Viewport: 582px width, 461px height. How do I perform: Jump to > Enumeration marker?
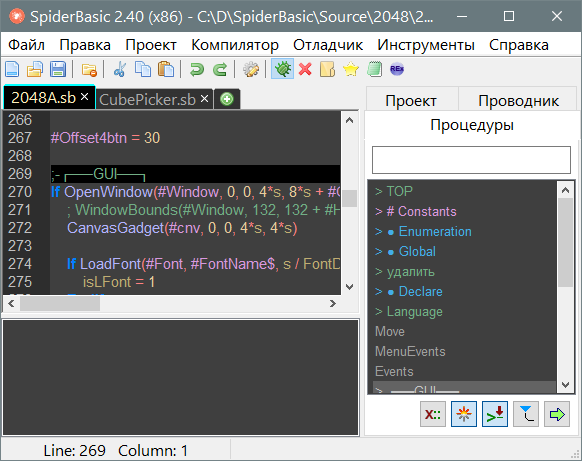tap(423, 231)
